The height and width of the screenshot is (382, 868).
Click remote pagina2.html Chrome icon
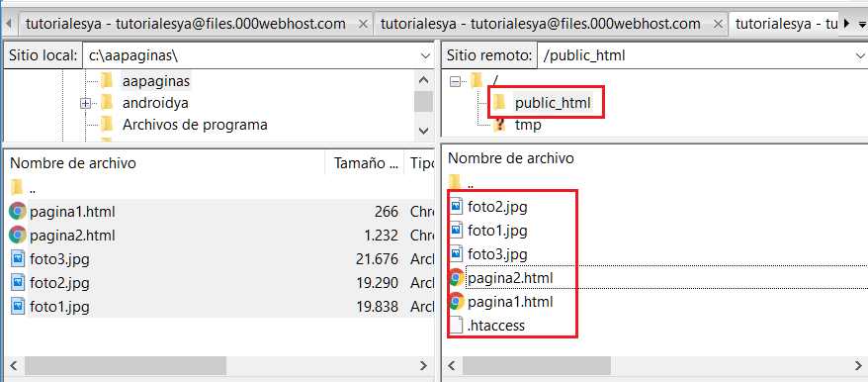tap(457, 278)
